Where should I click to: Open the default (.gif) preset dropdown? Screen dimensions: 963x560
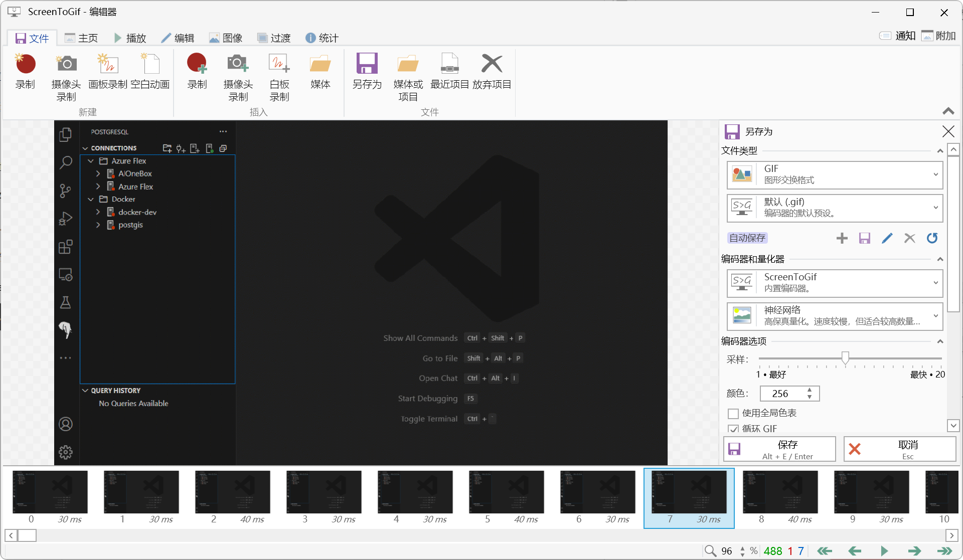click(835, 208)
